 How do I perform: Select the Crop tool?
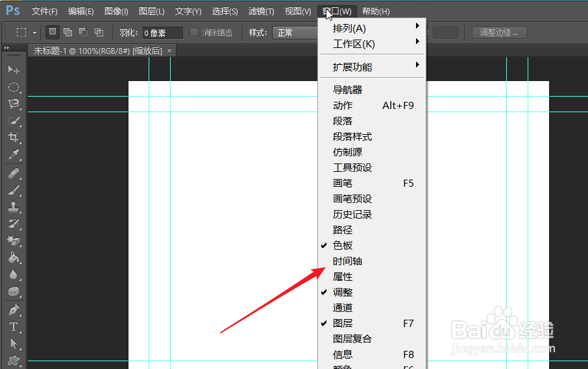point(14,137)
